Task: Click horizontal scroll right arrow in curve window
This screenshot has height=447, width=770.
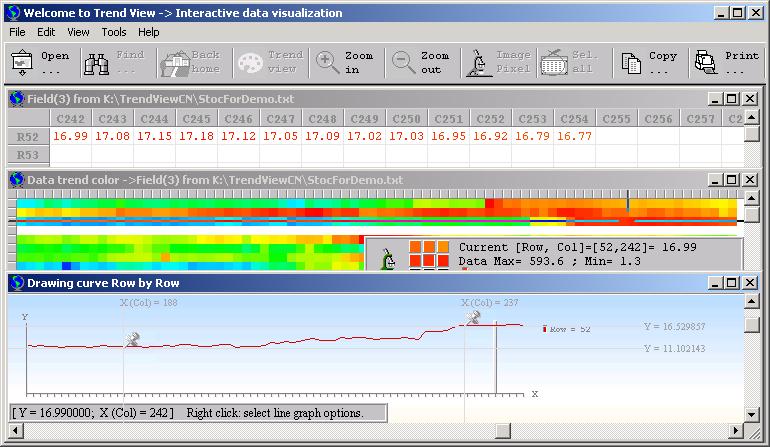Action: click(x=736, y=431)
